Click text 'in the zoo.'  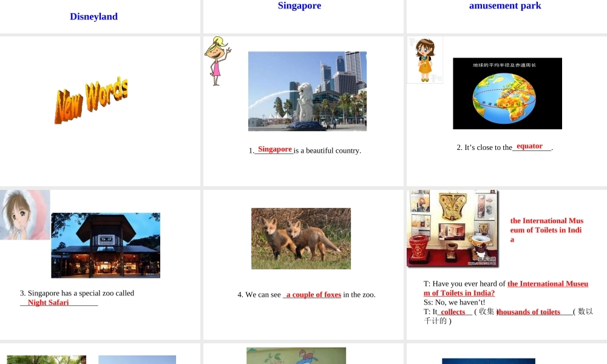point(359,295)
